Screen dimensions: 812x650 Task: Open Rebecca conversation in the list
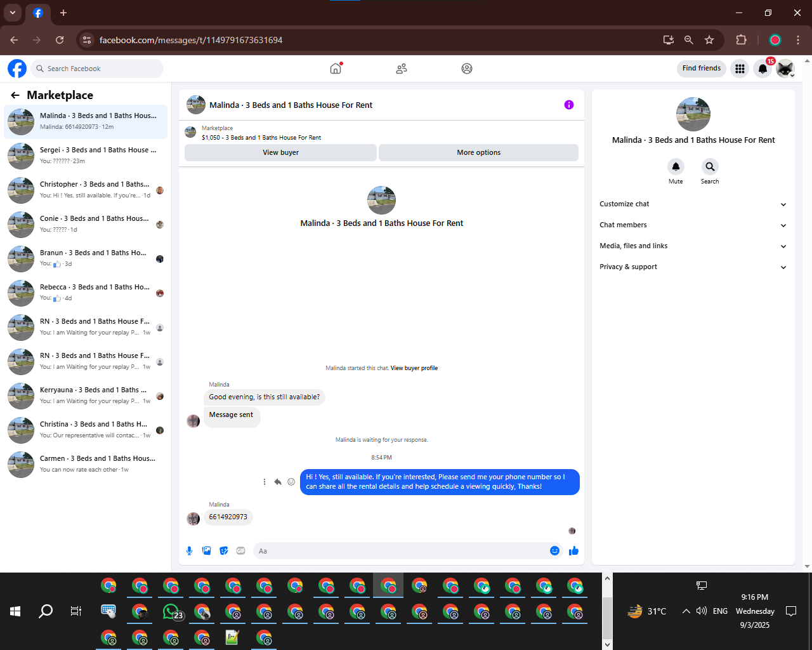click(86, 293)
